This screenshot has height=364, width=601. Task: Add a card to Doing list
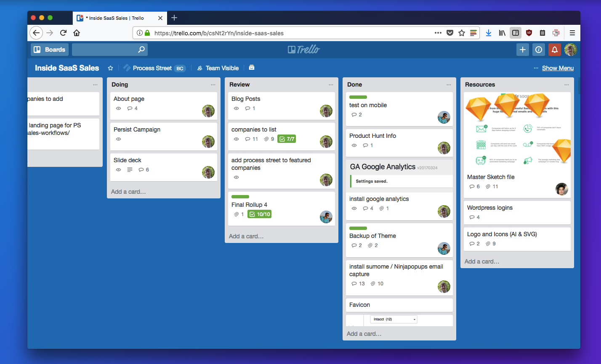pos(128,192)
